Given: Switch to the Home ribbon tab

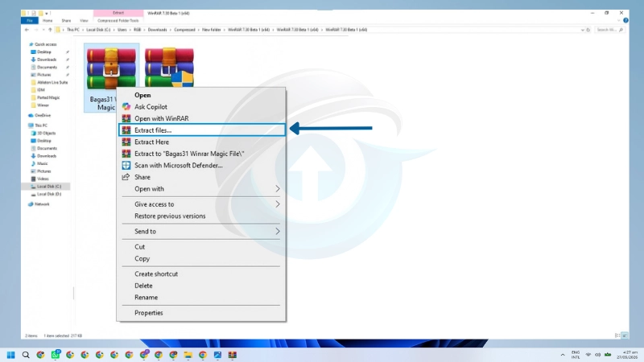Looking at the screenshot, I should [47, 21].
